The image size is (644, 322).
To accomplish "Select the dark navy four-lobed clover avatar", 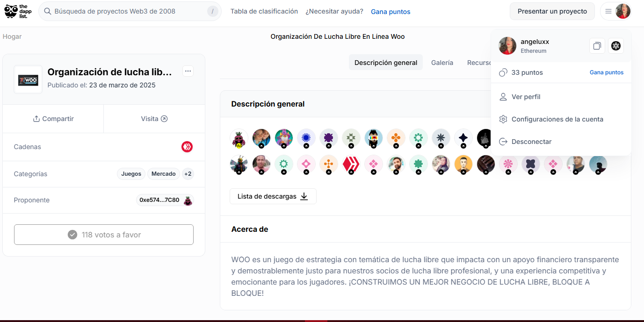I will pyautogui.click(x=531, y=165).
